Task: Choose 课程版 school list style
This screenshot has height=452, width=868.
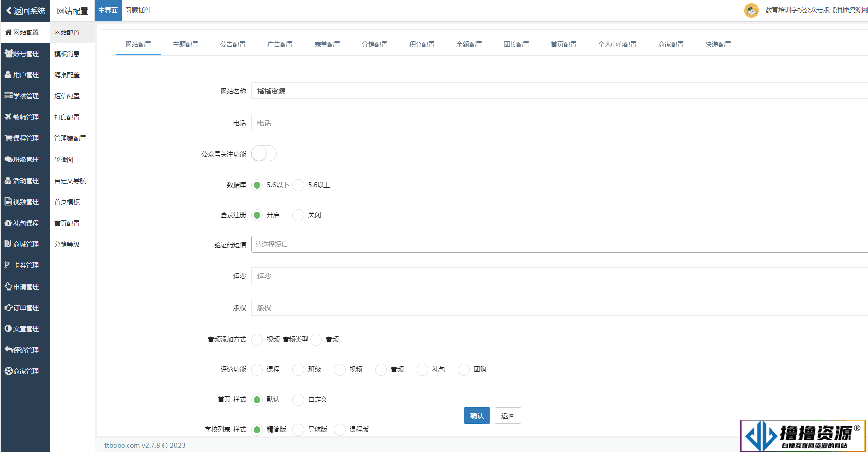Action: tap(340, 430)
